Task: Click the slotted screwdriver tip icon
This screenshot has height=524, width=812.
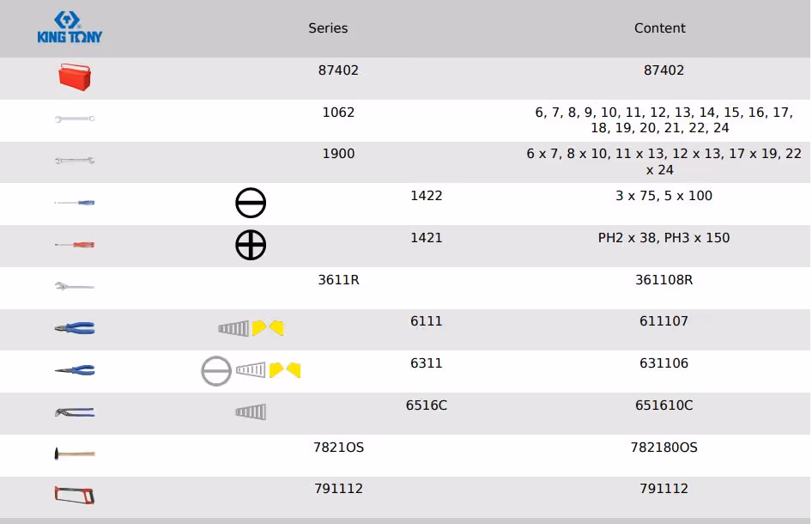Action: [x=251, y=204]
